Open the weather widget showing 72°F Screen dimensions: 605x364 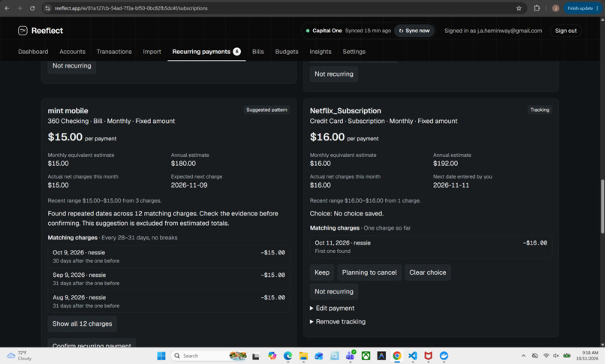tap(20, 356)
